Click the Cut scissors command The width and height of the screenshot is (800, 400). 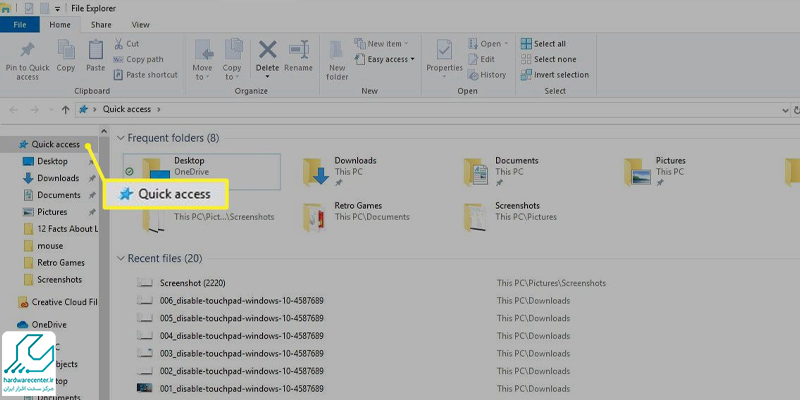(126, 44)
